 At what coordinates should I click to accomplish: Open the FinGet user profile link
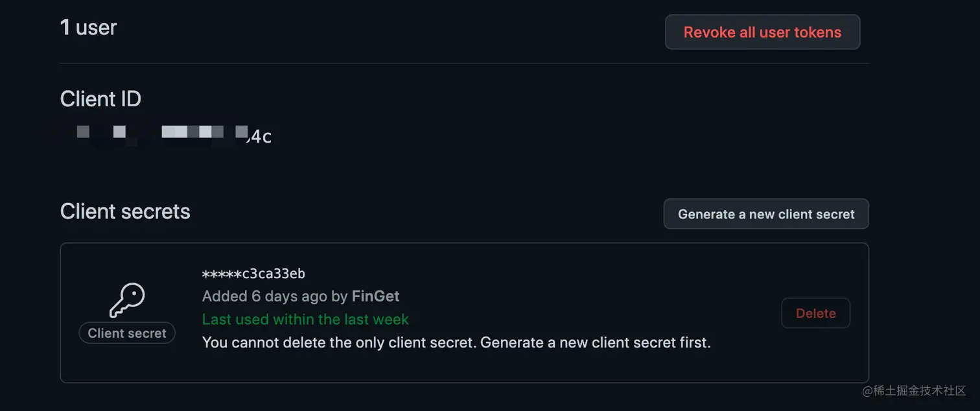[x=375, y=296]
